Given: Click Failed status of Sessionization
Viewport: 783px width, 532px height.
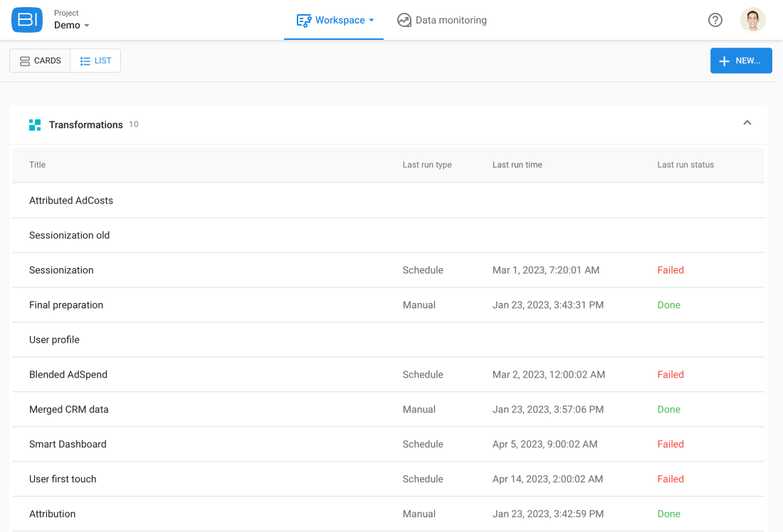Looking at the screenshot, I should [671, 270].
